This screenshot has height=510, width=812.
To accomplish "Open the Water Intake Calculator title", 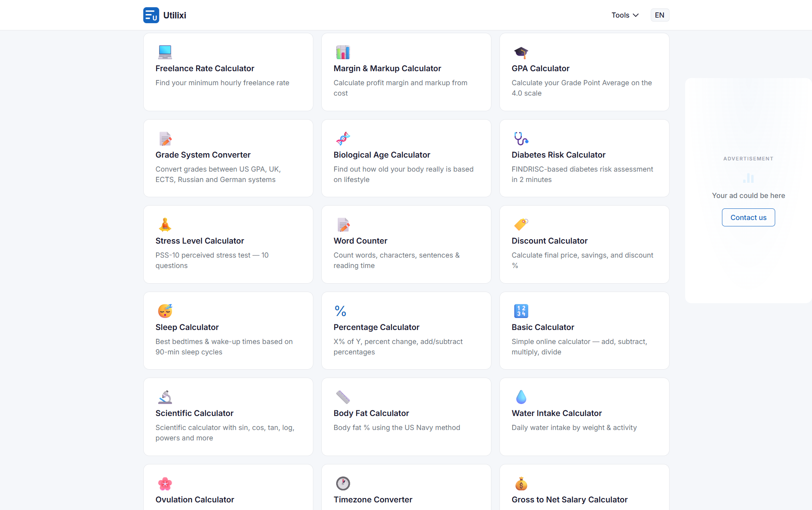I will coord(557,413).
